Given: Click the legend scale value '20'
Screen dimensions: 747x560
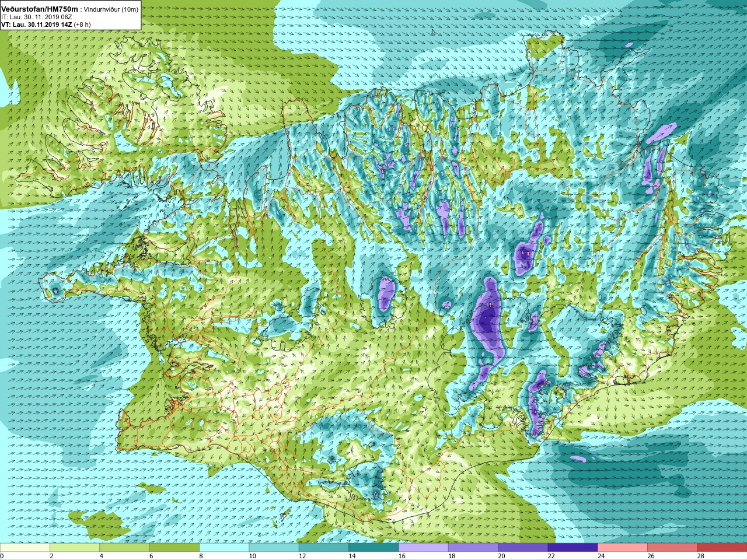Looking at the screenshot, I should (x=502, y=556).
